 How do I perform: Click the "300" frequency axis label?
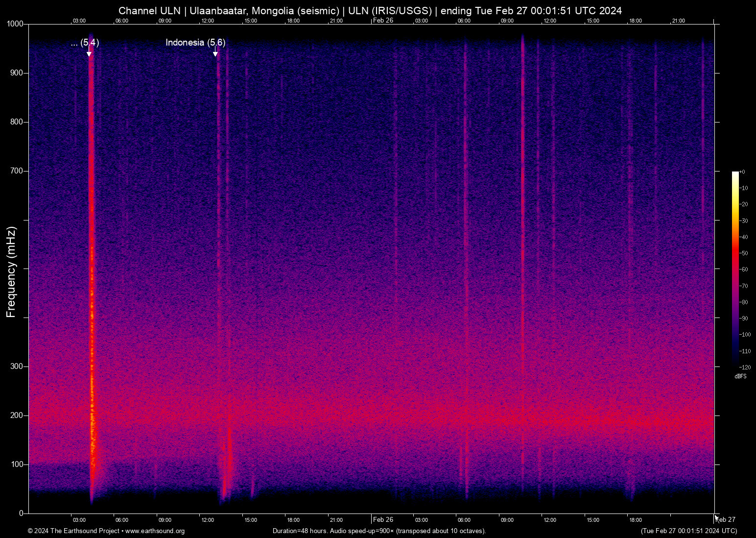click(17, 367)
